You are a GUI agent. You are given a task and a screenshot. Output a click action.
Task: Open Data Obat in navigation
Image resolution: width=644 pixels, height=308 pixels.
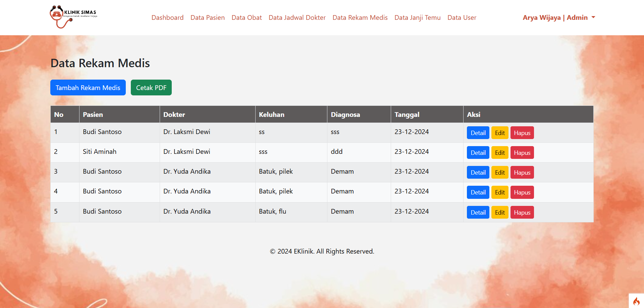(x=247, y=17)
